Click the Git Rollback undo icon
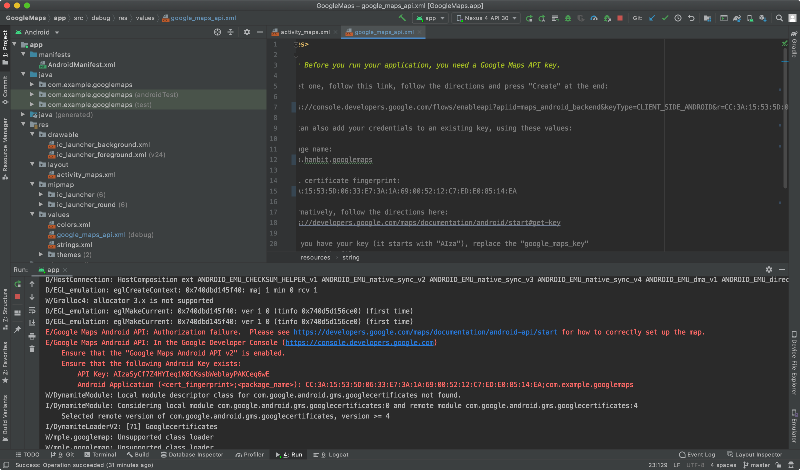 [691, 18]
